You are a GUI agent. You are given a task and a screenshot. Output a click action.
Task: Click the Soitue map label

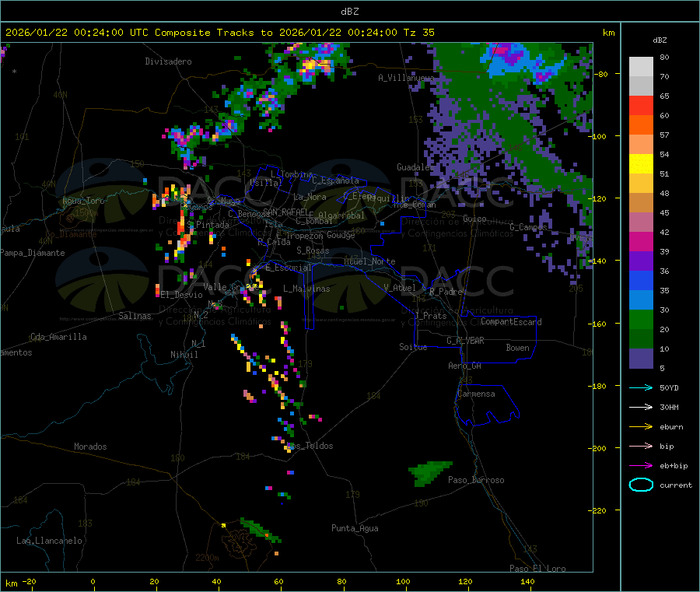(x=413, y=347)
